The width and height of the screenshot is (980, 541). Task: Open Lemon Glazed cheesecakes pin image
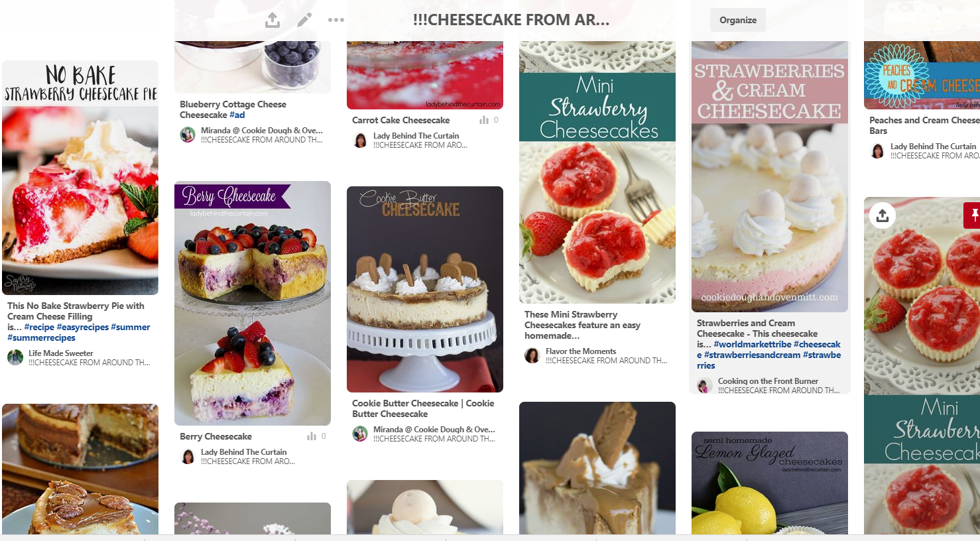point(770,483)
